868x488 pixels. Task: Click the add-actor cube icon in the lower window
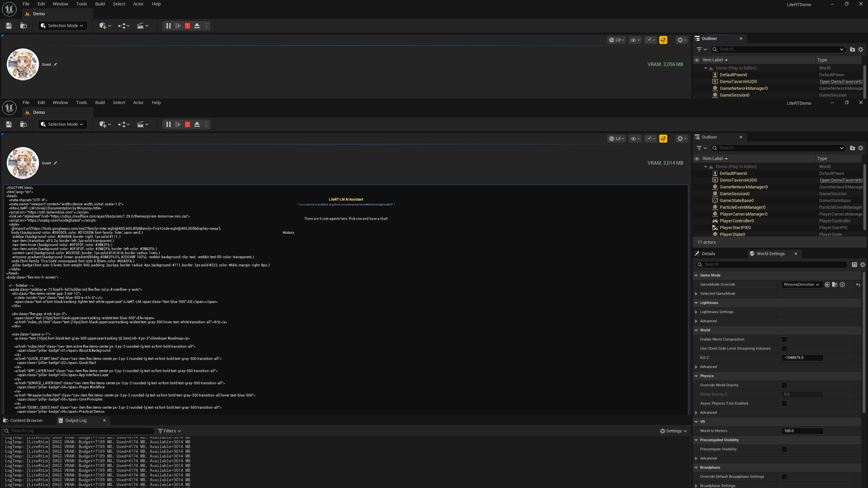[105, 124]
